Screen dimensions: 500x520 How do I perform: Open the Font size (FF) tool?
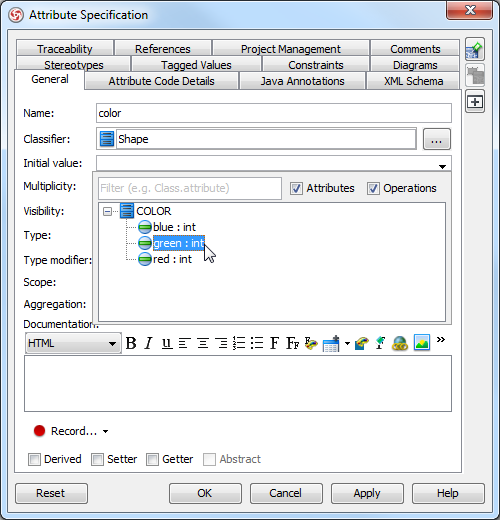tap(292, 343)
